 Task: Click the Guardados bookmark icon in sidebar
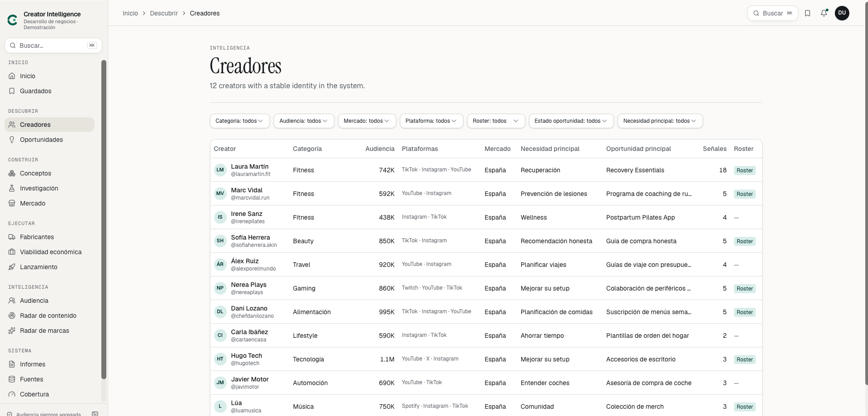[12, 91]
